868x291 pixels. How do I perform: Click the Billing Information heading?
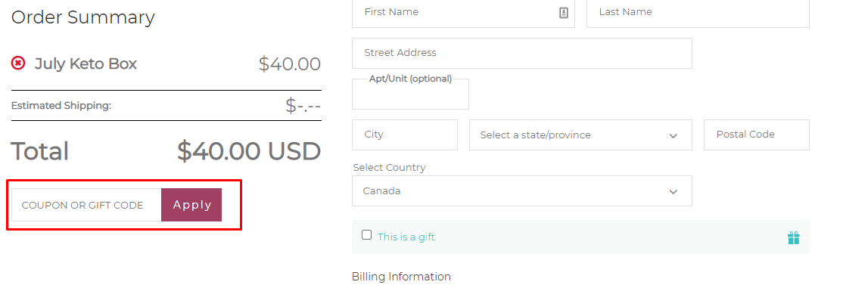401,277
